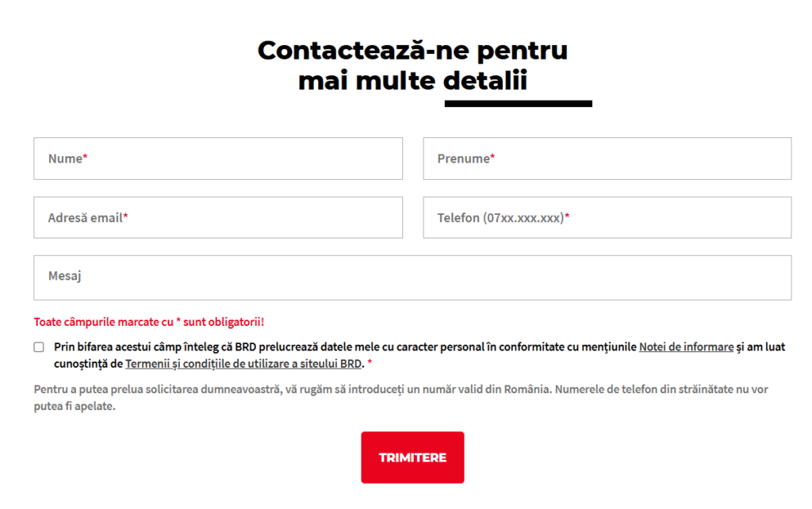The width and height of the screenshot is (812, 509).
Task: Click the word BRD in the consent sentence
Action: click(244, 346)
